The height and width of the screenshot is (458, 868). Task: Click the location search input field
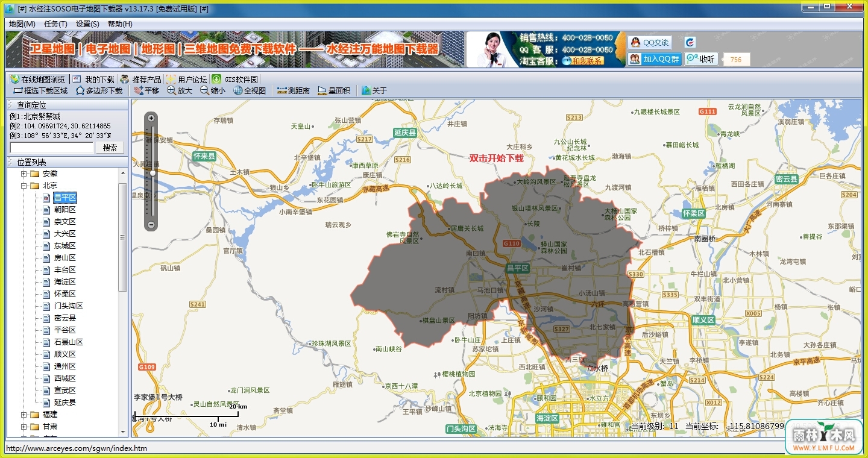[x=52, y=148]
